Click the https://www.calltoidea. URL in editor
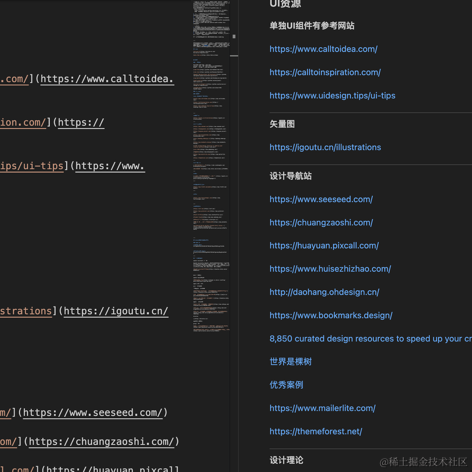Screen dimensions: 472x472 point(107,79)
